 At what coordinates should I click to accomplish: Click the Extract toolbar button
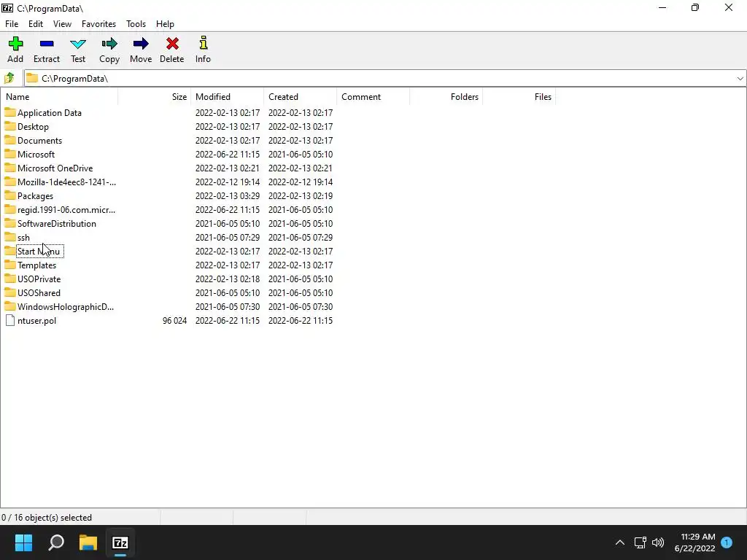[x=47, y=50]
